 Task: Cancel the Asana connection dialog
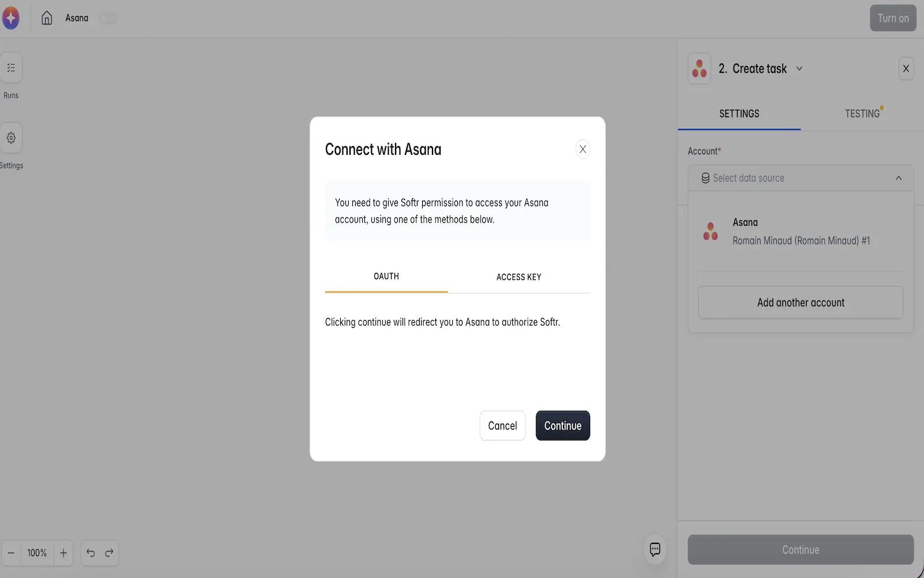(502, 425)
